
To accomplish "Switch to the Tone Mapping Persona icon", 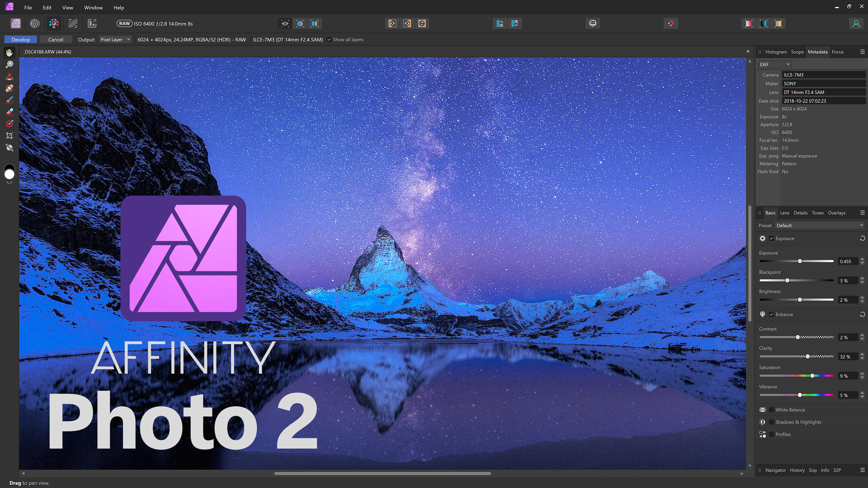I will click(x=73, y=24).
